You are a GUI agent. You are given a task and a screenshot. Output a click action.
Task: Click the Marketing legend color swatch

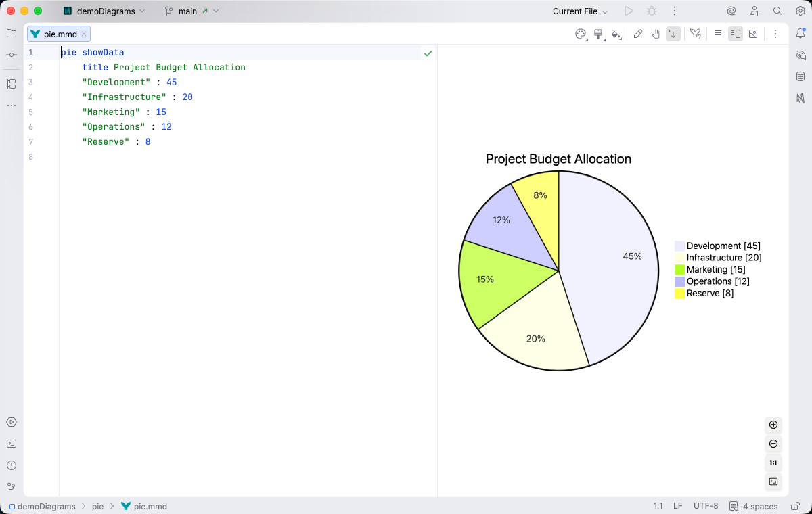pos(679,269)
